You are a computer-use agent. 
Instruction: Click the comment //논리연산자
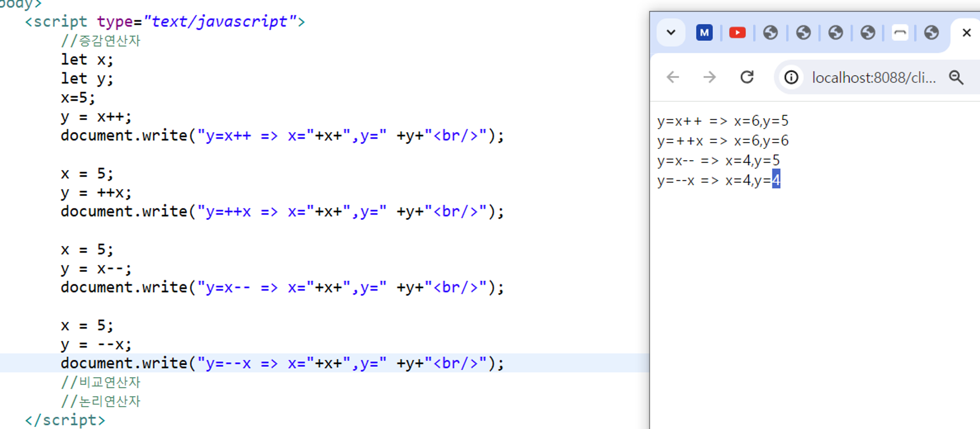(x=100, y=401)
